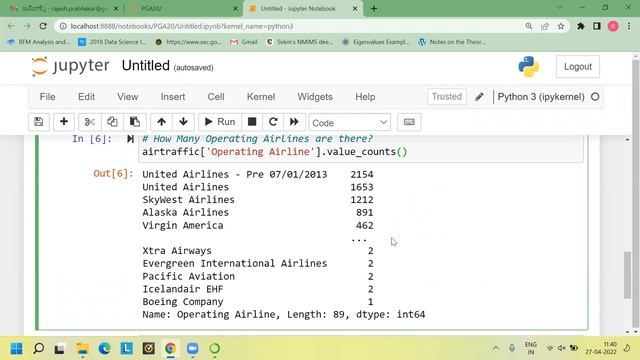Screen dimensions: 640x360
Task: Interrupt the kernel with the stop icon
Action: [x=252, y=122]
